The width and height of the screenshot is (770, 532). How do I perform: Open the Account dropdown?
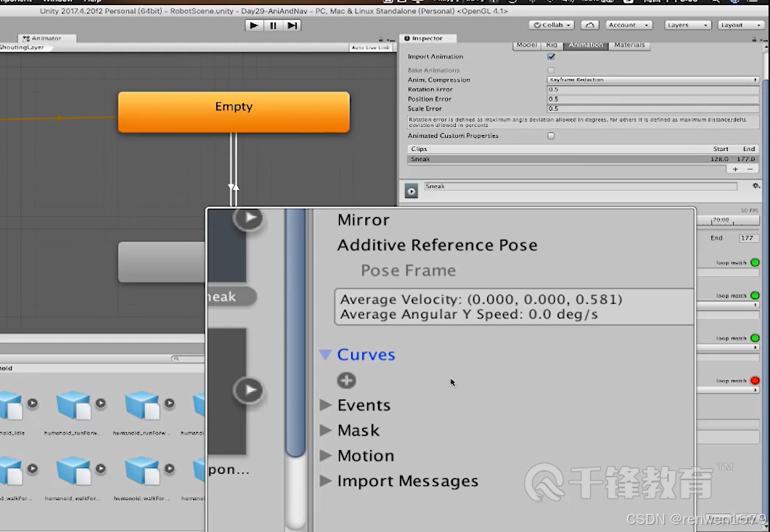[x=628, y=25]
